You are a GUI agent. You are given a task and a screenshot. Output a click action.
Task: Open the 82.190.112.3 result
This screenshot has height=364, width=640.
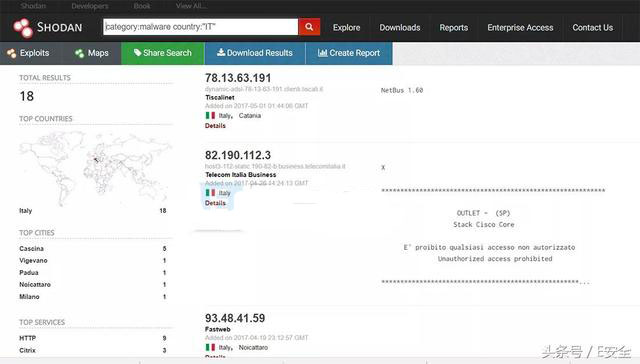click(x=238, y=155)
